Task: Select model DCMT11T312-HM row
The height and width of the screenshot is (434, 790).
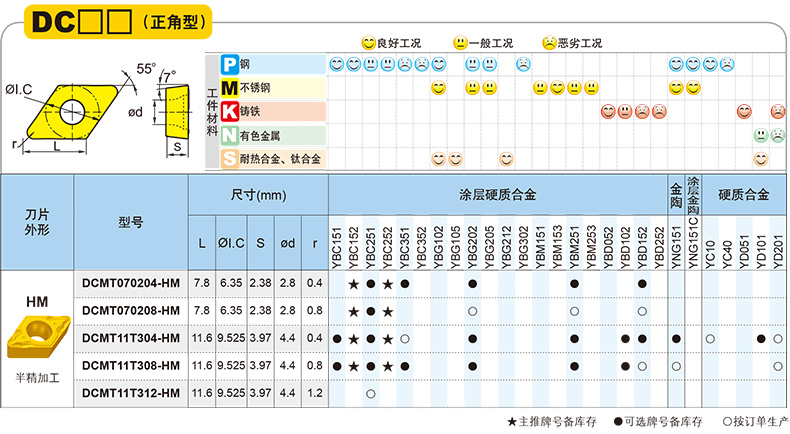Action: [x=131, y=394]
